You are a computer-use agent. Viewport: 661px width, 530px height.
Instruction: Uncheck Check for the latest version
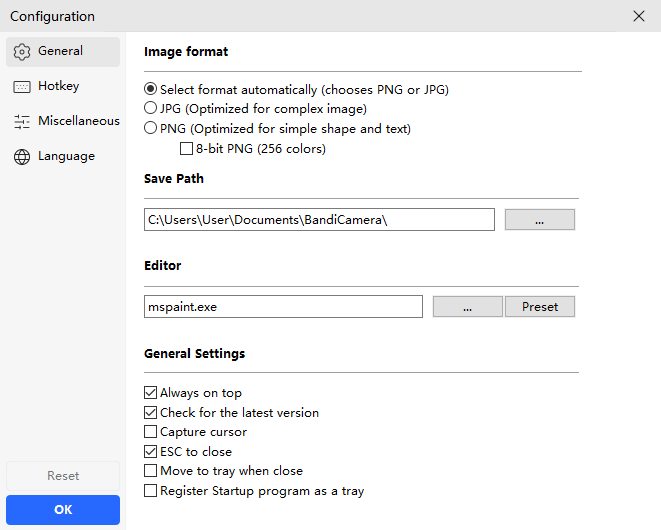151,412
